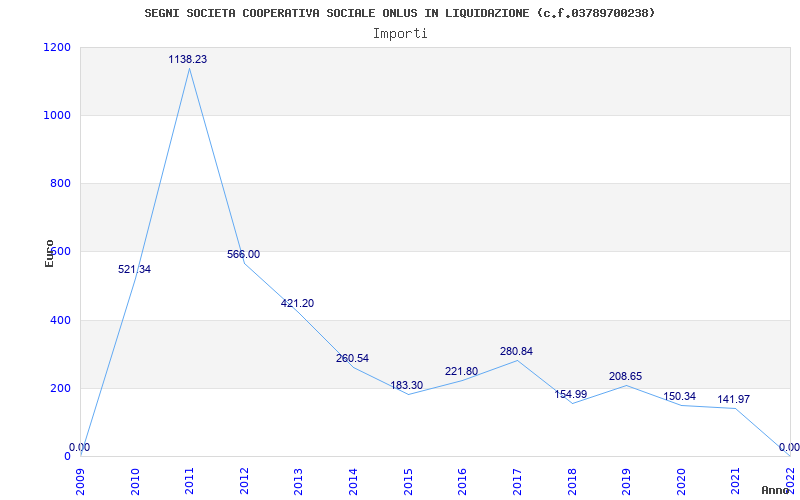This screenshot has height=500, width=800.
Task: Click the 600 y-axis tick label
Action: click(x=60, y=252)
